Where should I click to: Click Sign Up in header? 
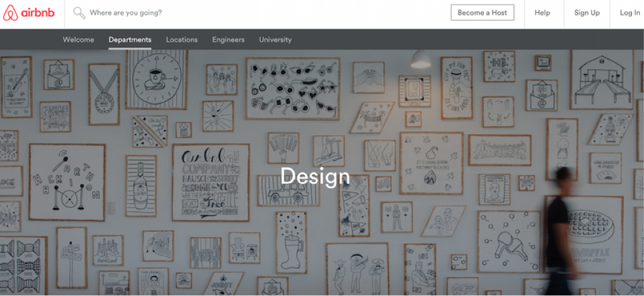pyautogui.click(x=587, y=13)
